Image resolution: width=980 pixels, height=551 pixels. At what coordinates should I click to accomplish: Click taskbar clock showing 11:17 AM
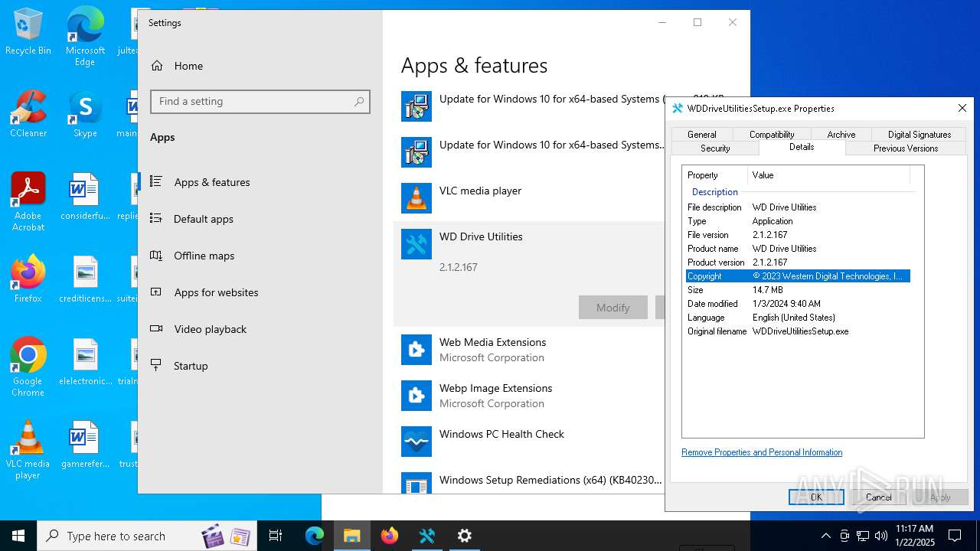tap(914, 536)
